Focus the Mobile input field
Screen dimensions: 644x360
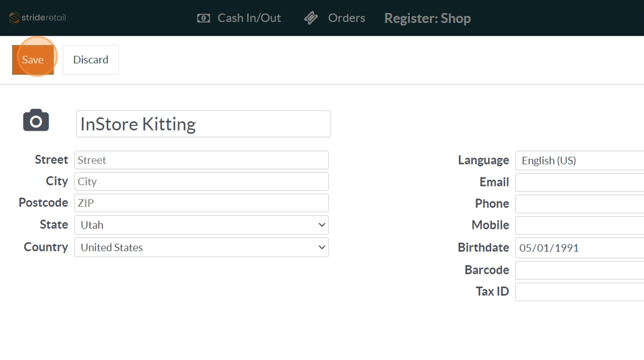tap(580, 225)
